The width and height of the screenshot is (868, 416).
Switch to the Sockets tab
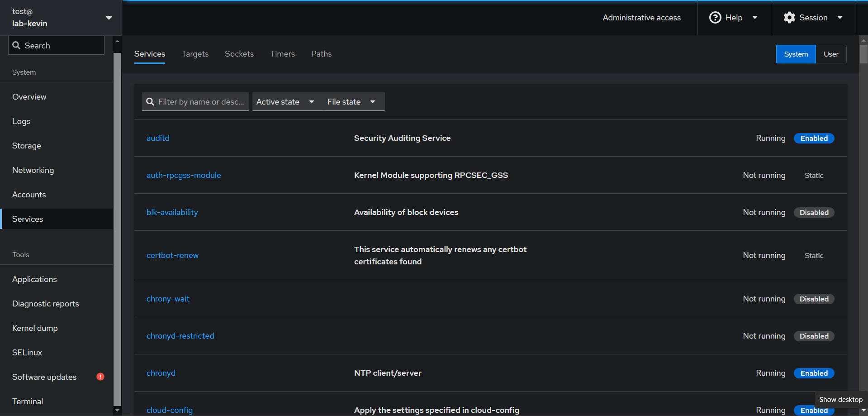[239, 54]
